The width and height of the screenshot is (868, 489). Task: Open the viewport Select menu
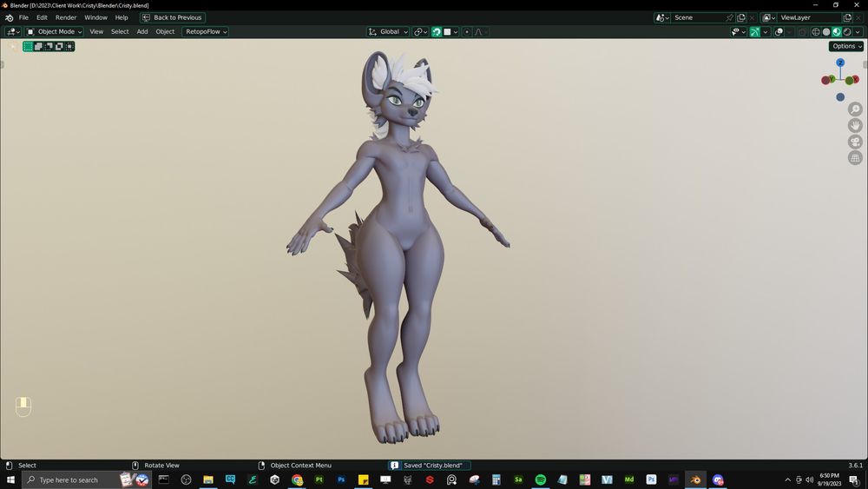pos(120,31)
